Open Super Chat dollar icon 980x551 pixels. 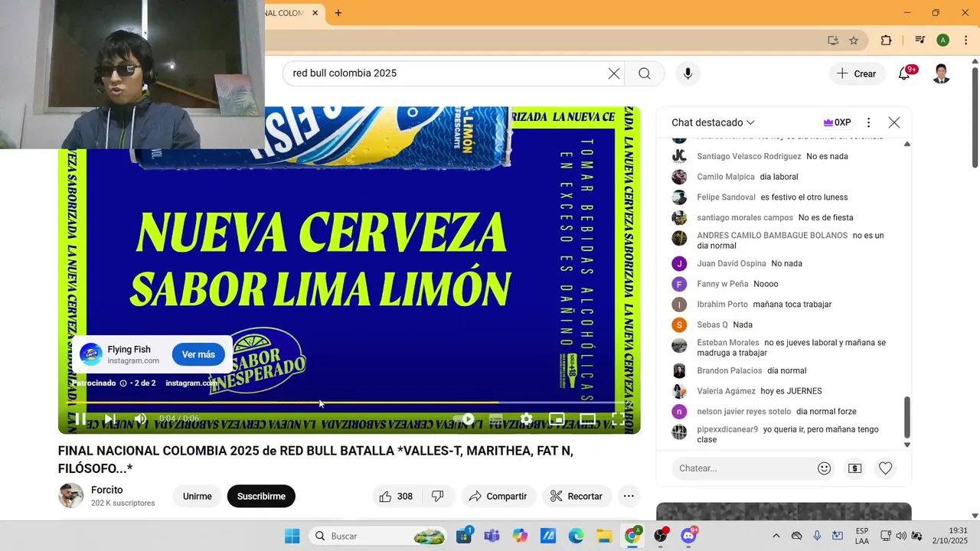855,468
